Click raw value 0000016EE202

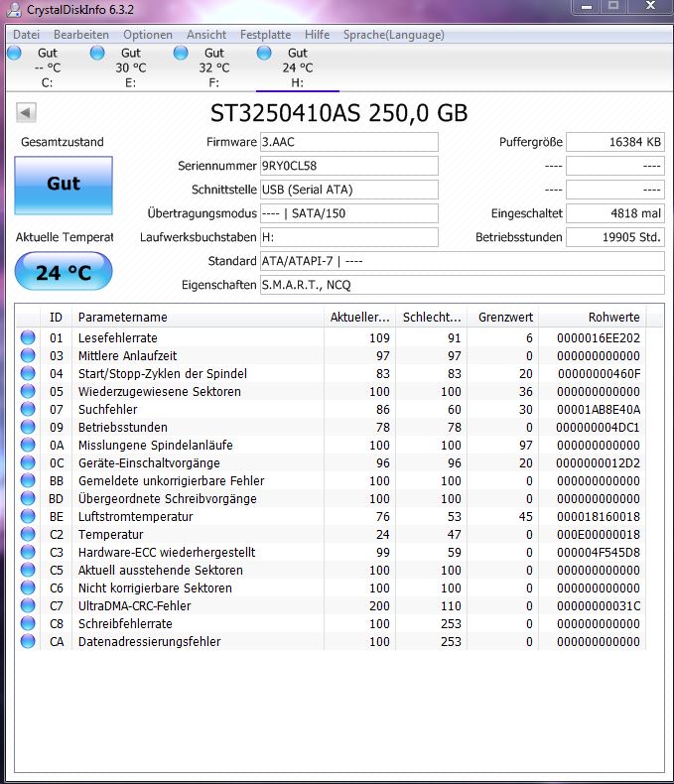pos(599,338)
